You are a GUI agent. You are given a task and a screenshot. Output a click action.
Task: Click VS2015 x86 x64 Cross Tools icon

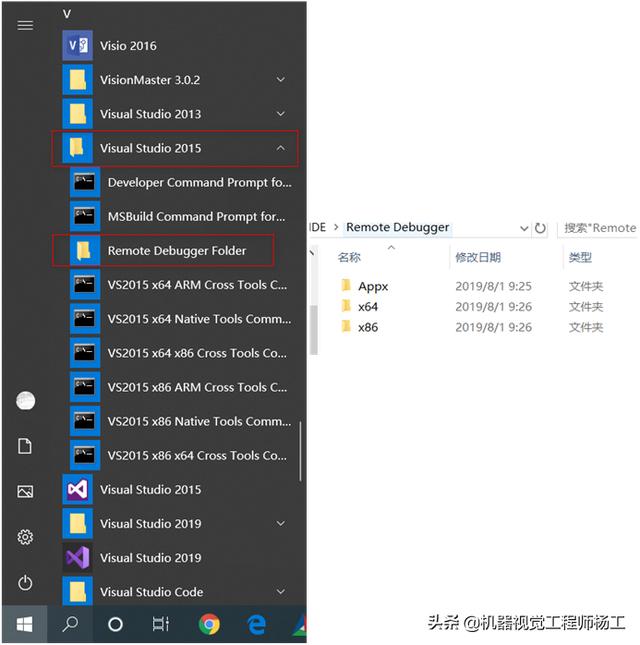(85, 455)
